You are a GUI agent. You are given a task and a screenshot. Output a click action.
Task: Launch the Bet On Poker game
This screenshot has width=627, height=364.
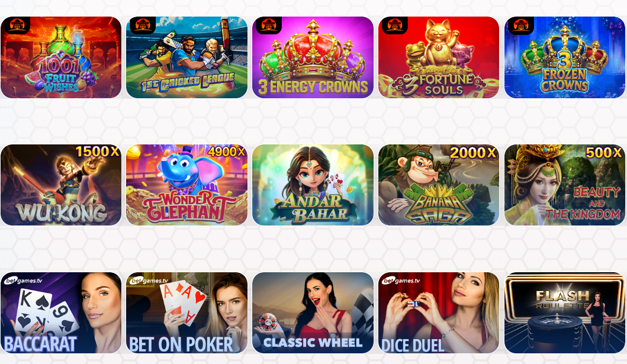[x=187, y=313]
